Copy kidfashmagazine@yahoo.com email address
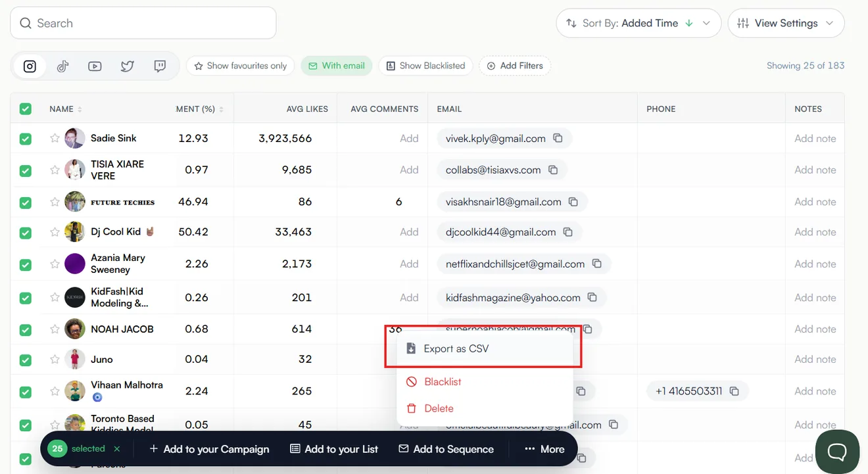The image size is (868, 474). coord(592,297)
